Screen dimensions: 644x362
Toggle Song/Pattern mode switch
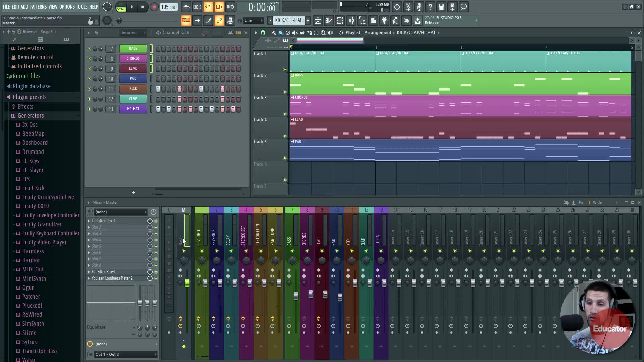click(121, 7)
